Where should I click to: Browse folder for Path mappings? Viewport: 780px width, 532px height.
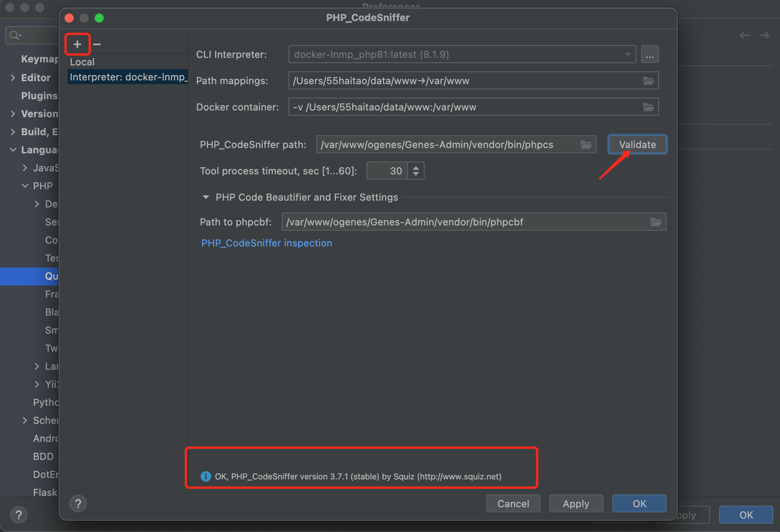648,81
